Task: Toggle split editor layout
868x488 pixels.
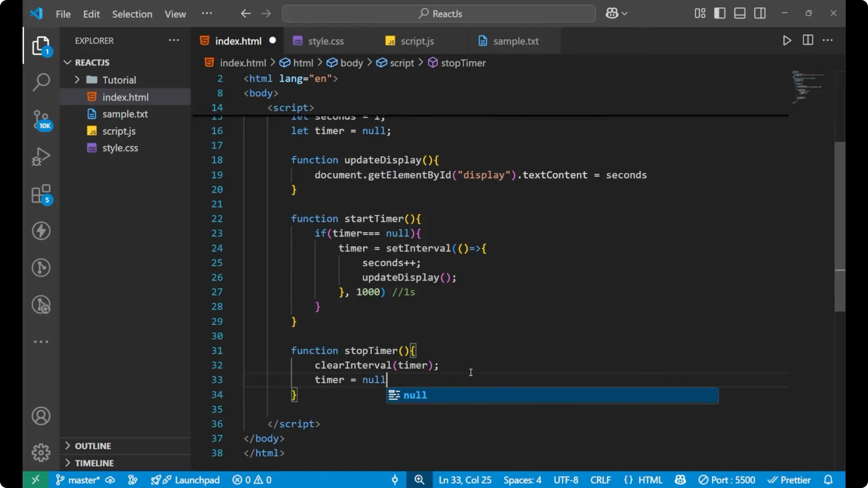Action: [x=807, y=40]
